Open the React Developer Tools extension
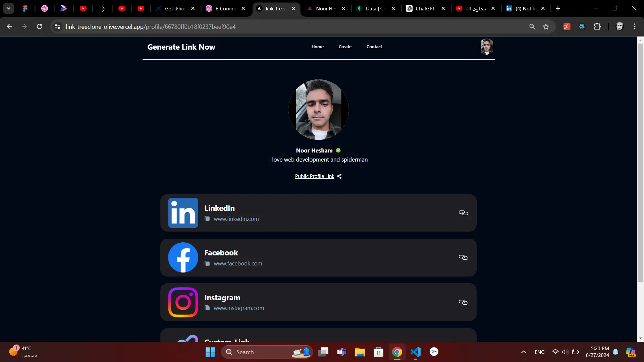This screenshot has height=362, width=644. [x=582, y=27]
